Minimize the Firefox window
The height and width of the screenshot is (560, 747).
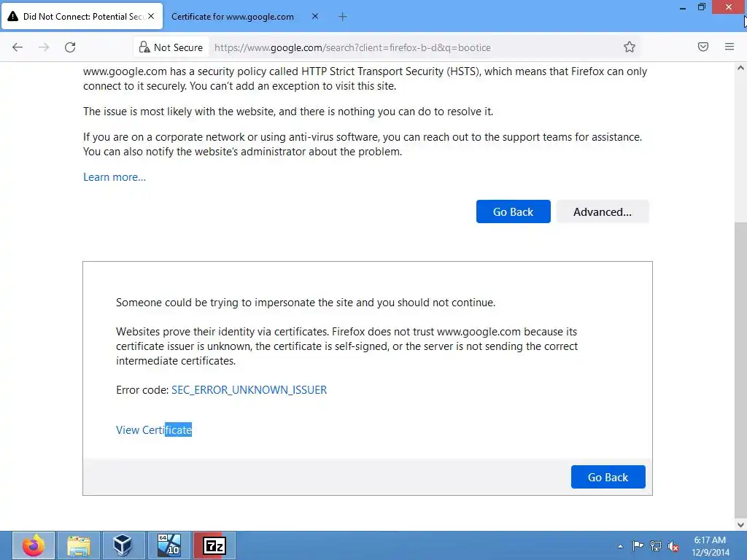point(683,7)
